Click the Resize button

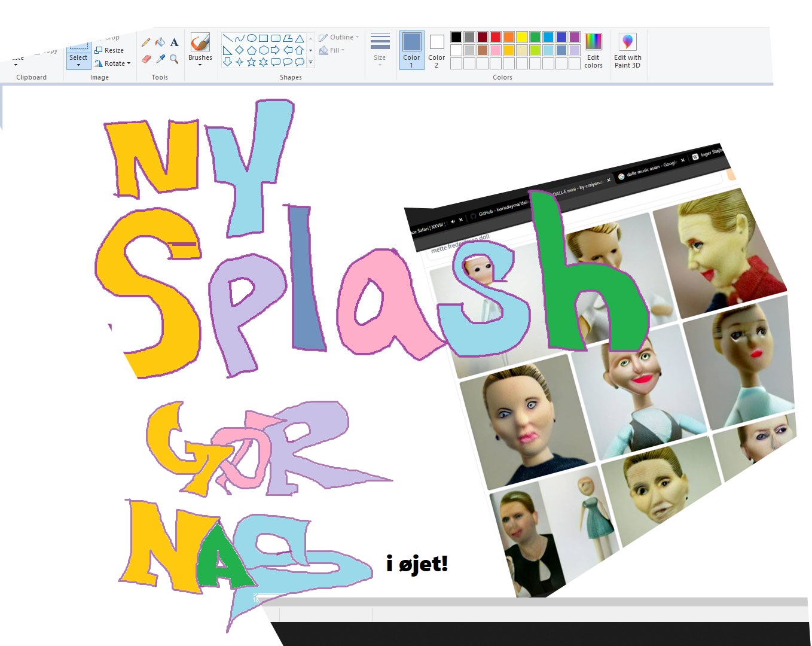[109, 50]
